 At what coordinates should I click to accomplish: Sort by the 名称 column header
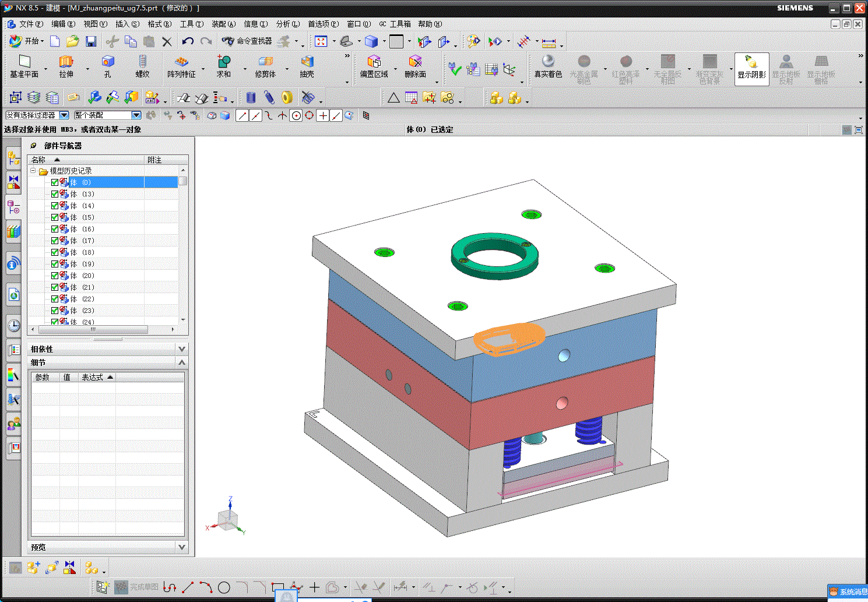(x=86, y=160)
